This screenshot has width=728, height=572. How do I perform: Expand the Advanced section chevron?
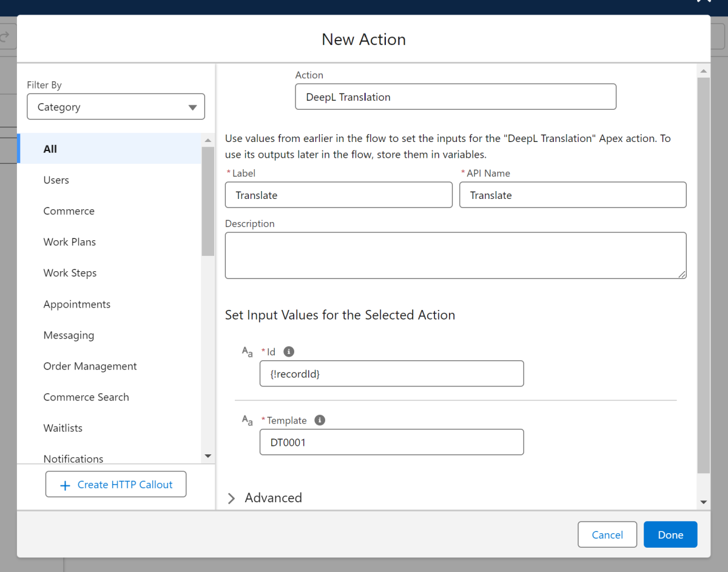pyautogui.click(x=231, y=498)
